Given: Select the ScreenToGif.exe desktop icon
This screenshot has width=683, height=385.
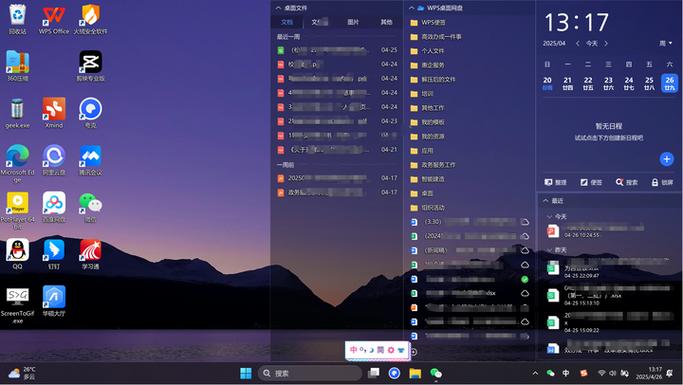Looking at the screenshot, I should tap(17, 305).
